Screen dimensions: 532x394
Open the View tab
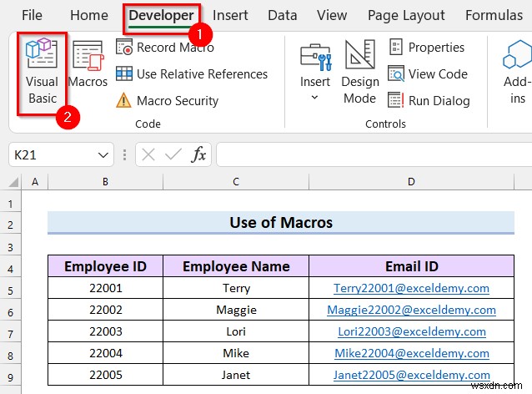coord(332,15)
